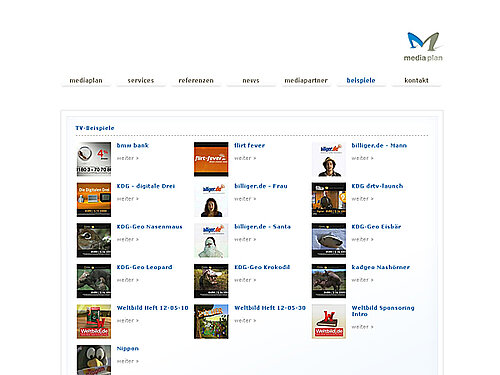The image size is (500, 375).
Task: Open the services menu item
Action: [141, 80]
